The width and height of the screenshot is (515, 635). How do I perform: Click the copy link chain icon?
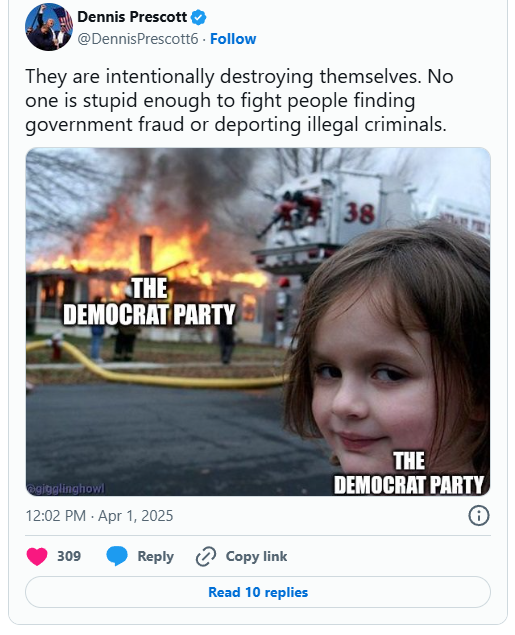(206, 556)
